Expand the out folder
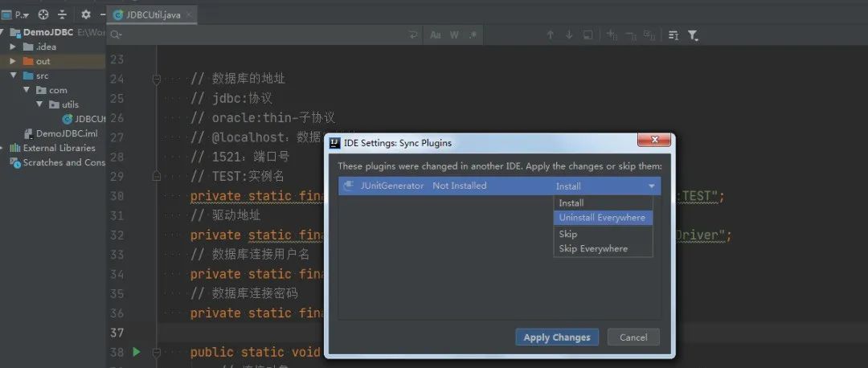 14,61
